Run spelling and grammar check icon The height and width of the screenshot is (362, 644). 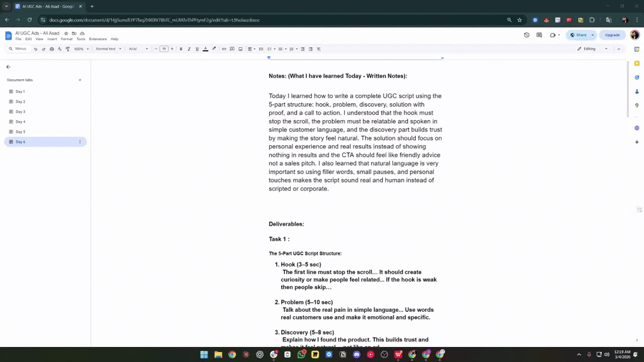(x=60, y=49)
